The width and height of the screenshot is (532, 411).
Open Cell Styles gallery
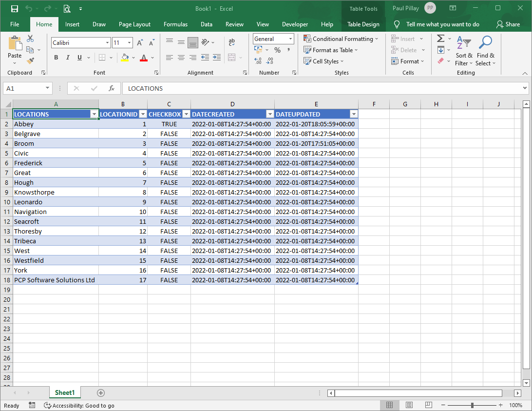click(x=323, y=61)
